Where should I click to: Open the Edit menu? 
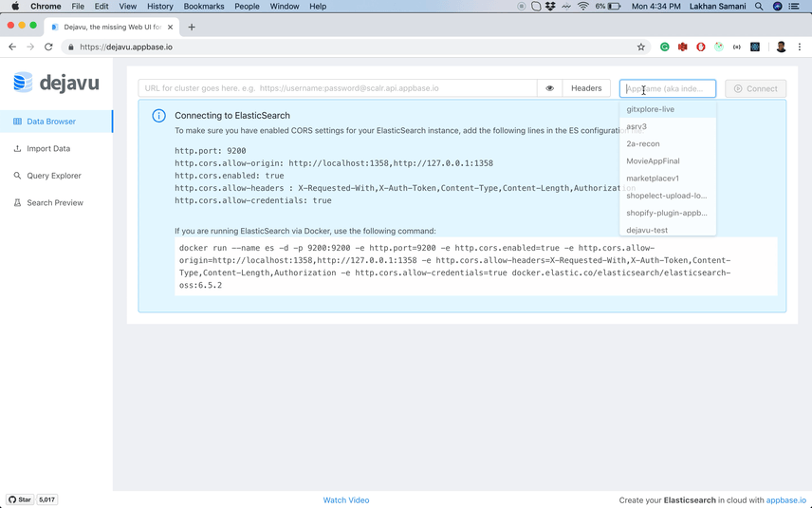tap(101, 7)
